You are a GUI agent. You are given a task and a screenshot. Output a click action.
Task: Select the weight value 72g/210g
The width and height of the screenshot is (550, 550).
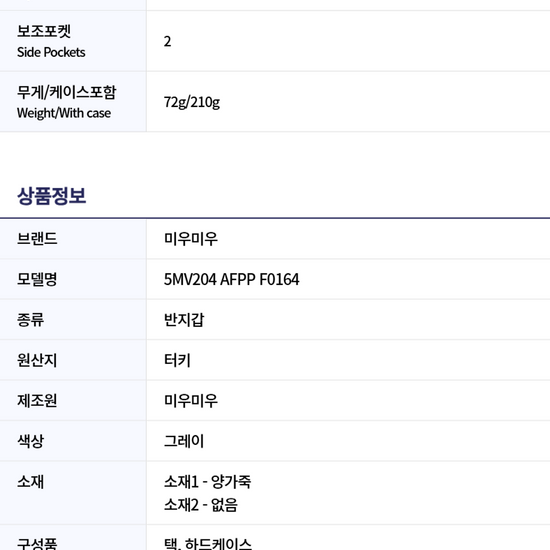click(x=192, y=102)
